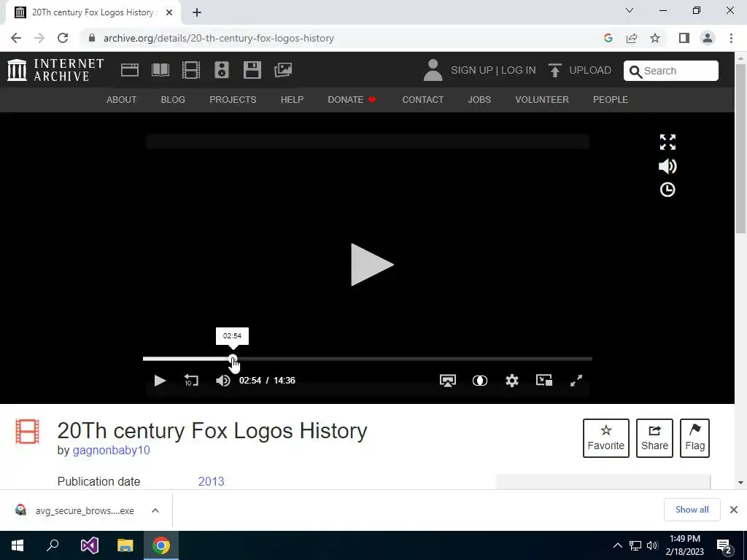This screenshot has width=747, height=560.
Task: Rewind 10 seconds
Action: 191,381
